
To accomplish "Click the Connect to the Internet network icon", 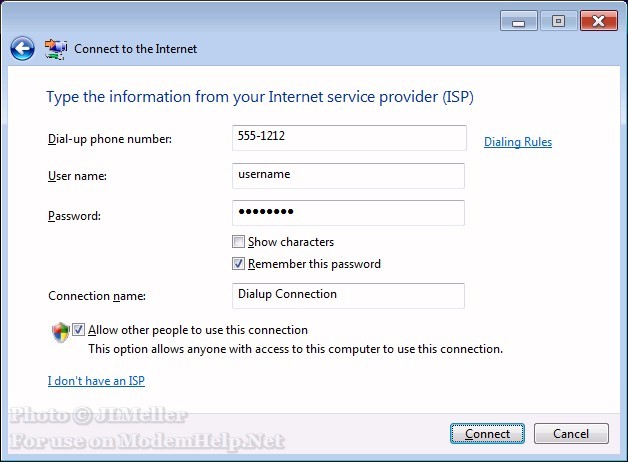I will click(56, 50).
